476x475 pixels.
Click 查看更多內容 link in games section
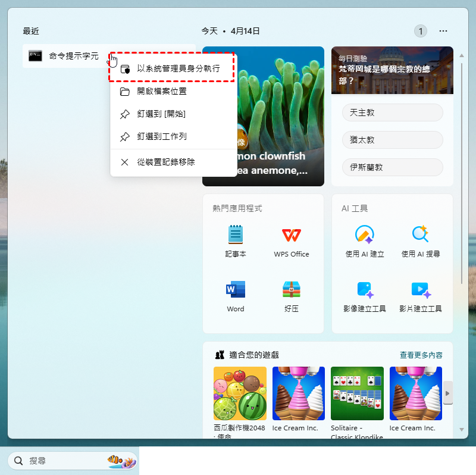tap(421, 355)
